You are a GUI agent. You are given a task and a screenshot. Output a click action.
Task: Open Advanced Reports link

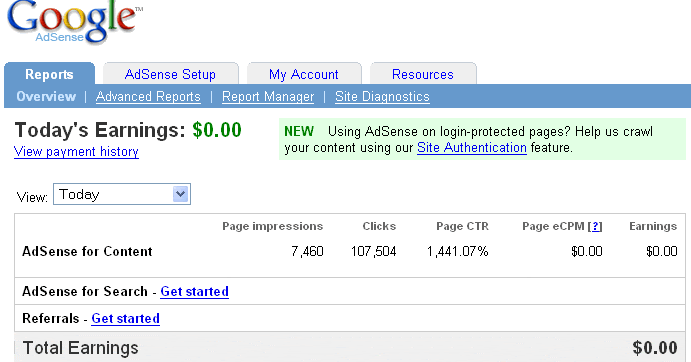[x=148, y=97]
